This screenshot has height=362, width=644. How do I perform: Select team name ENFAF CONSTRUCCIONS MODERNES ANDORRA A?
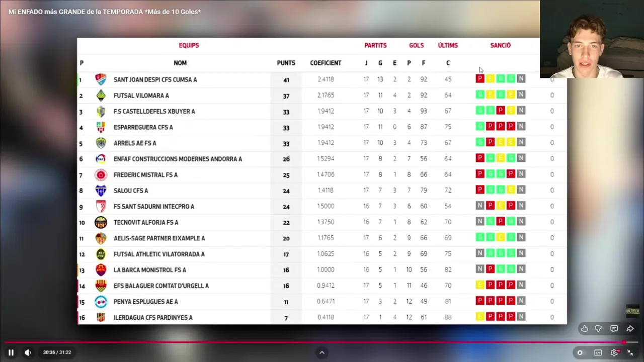point(178,159)
